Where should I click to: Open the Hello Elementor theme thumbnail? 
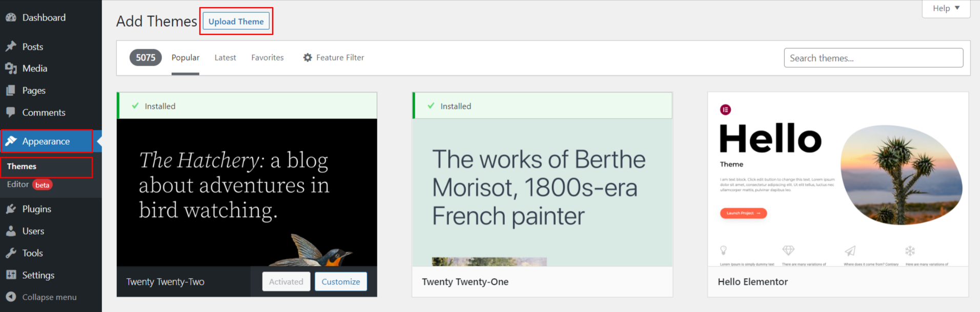(x=838, y=180)
